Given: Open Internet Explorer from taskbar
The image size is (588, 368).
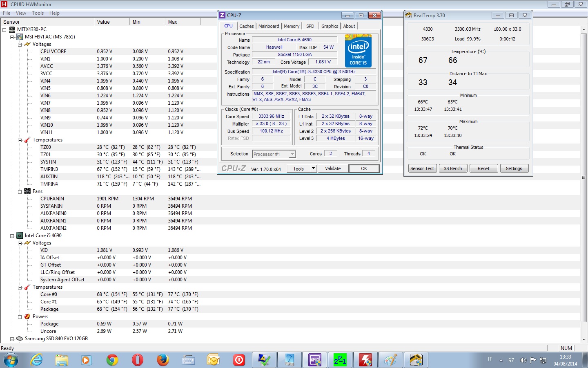Looking at the screenshot, I should (37, 360).
